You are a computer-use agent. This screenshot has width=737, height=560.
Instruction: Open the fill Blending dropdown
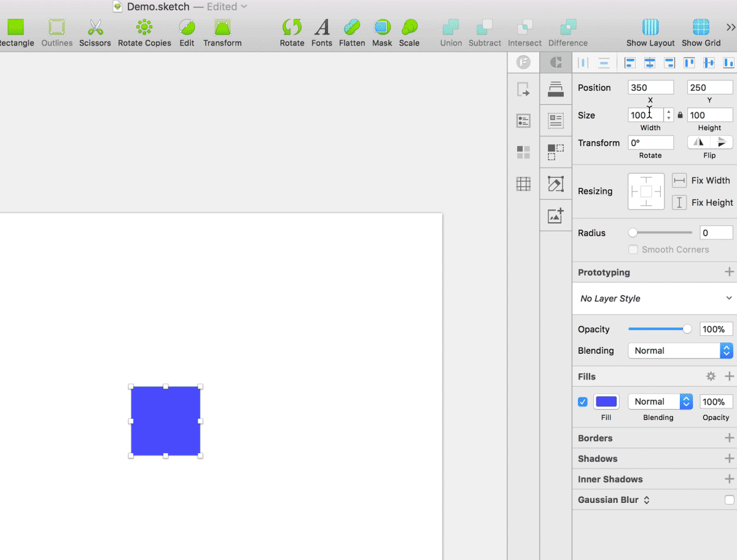click(x=660, y=402)
